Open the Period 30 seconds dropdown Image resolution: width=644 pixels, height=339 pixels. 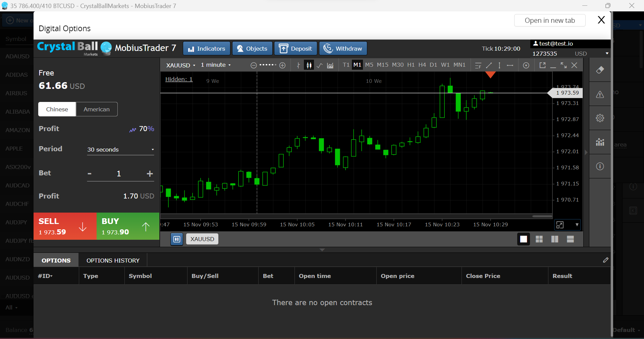(x=121, y=150)
